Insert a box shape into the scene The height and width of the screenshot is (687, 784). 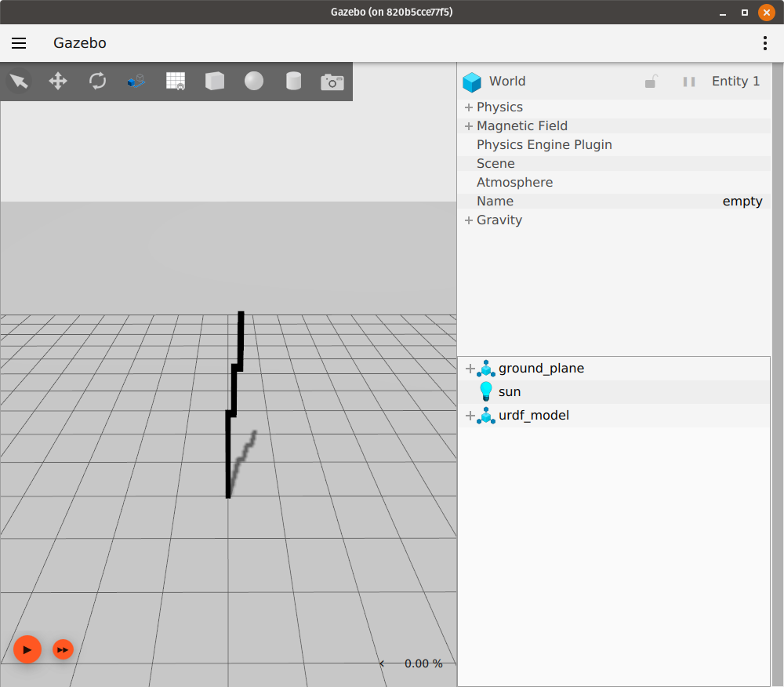(214, 81)
